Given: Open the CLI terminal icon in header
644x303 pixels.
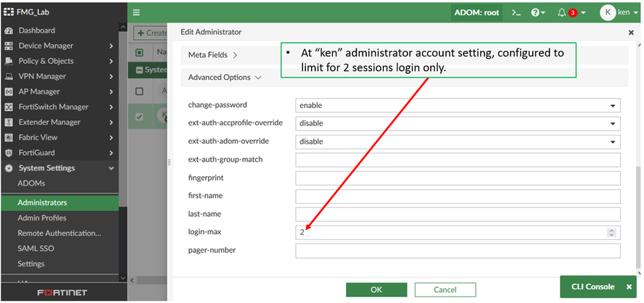Looking at the screenshot, I should click(x=516, y=12).
